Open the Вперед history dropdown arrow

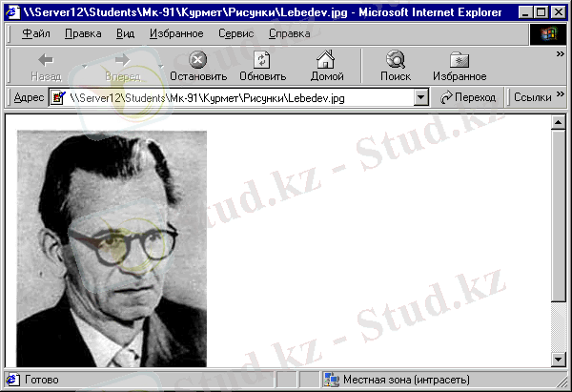160,67
